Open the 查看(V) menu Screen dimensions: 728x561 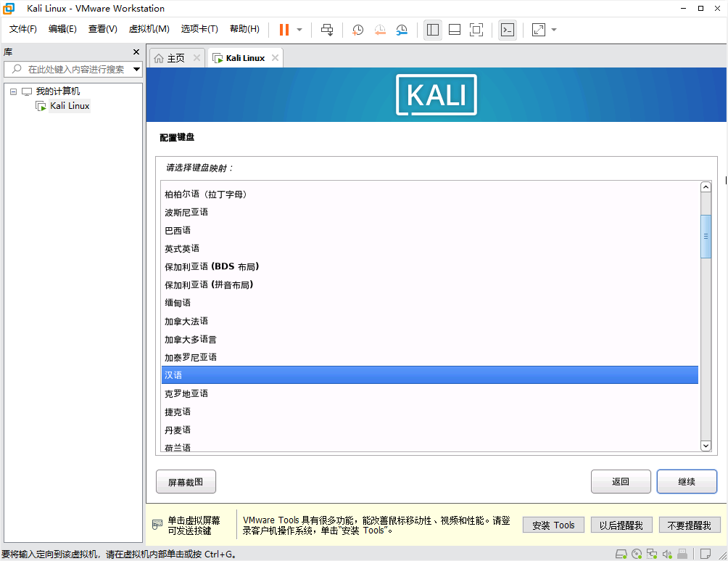[103, 29]
